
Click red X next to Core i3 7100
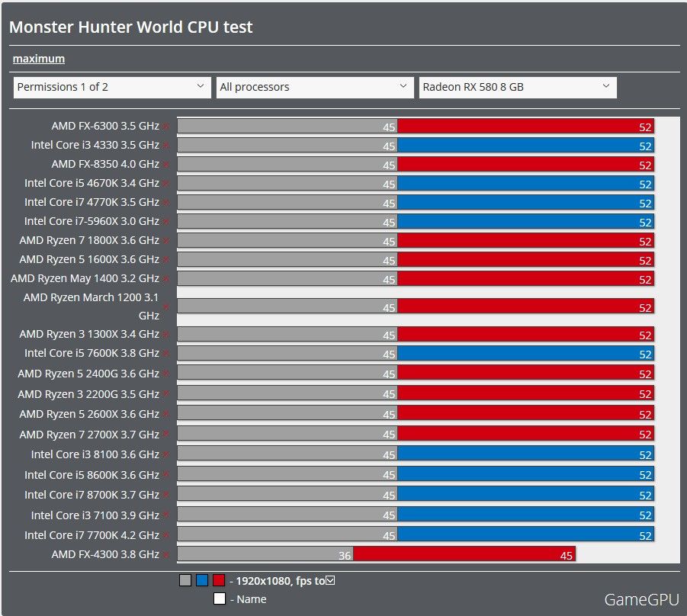point(166,515)
